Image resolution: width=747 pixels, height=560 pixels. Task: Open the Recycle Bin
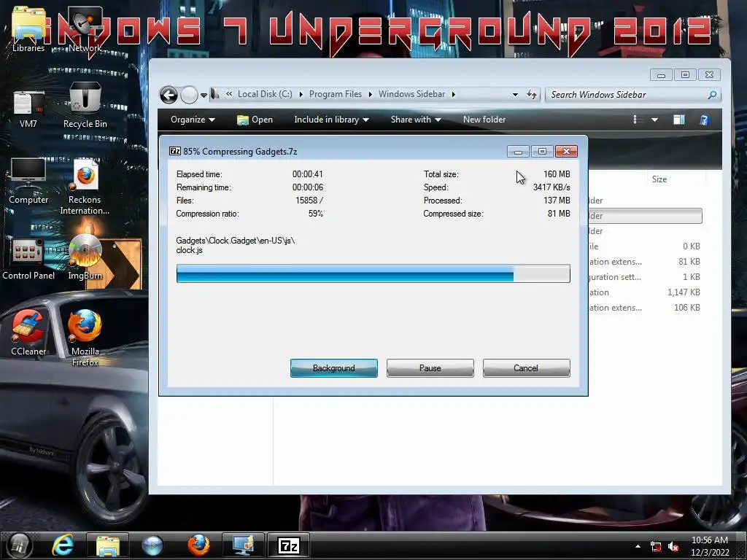click(x=85, y=106)
